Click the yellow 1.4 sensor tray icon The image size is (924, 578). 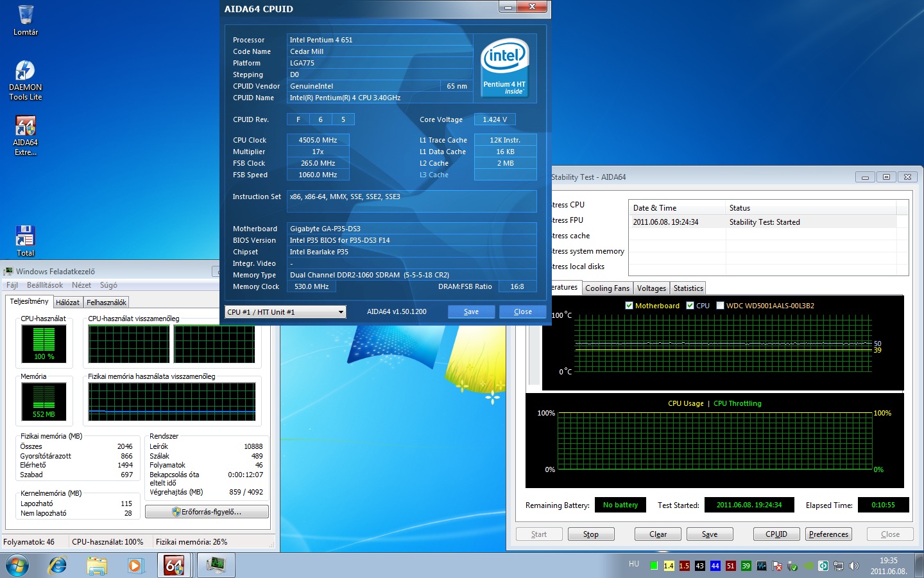[669, 566]
